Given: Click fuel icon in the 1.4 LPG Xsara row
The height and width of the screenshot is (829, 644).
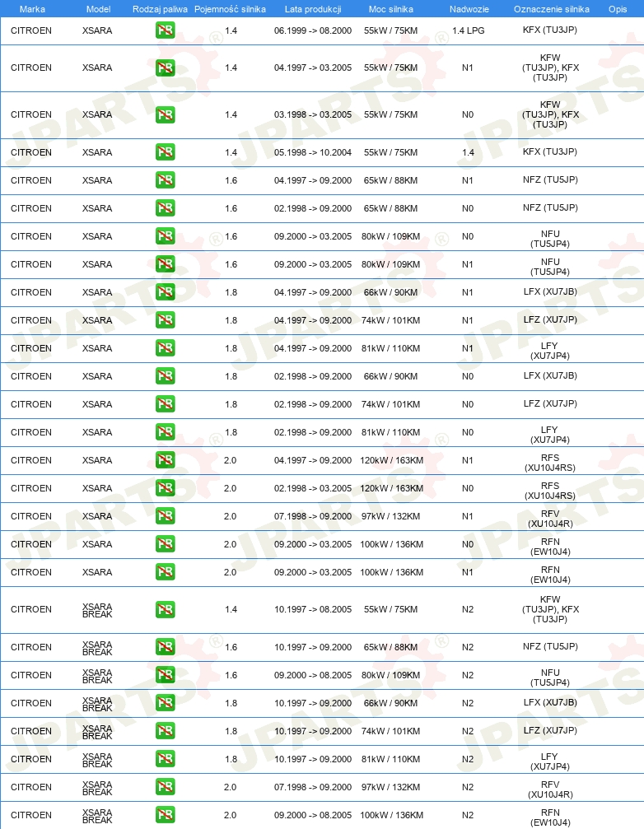Looking at the screenshot, I should click(x=165, y=30).
